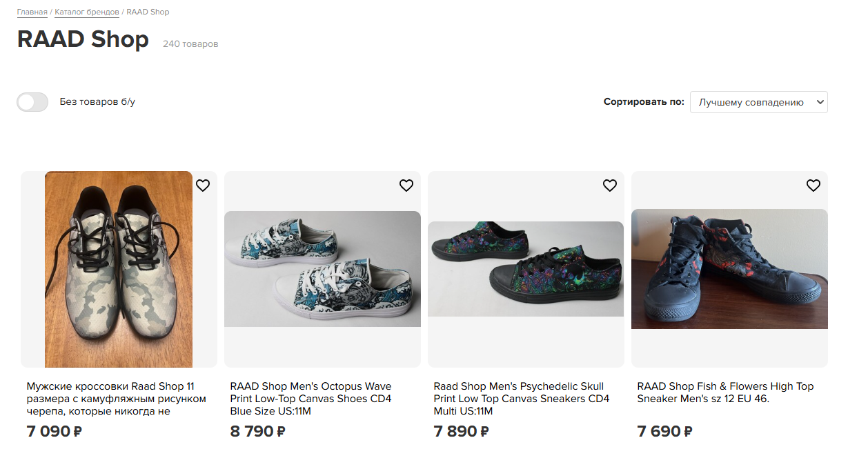Open Psychedelic Skull sneakers image

point(526,269)
